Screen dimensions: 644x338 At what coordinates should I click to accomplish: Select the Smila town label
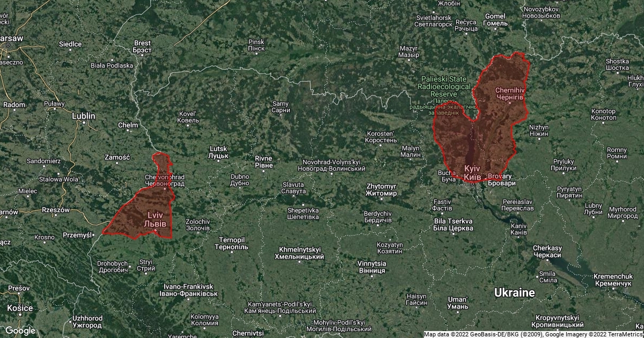[547, 277]
